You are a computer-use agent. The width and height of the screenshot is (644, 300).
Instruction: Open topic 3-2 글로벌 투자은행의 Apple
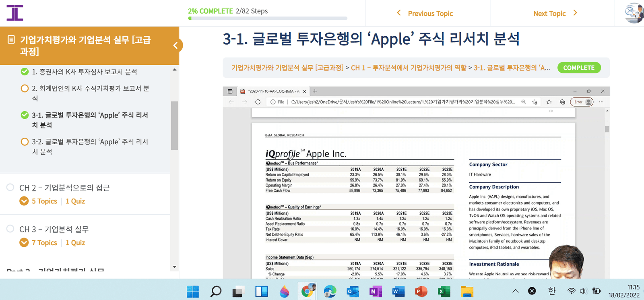pos(90,147)
